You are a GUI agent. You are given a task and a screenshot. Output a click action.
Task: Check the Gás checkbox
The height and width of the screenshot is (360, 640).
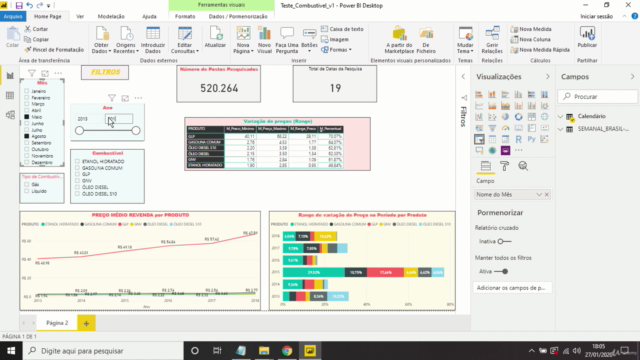pyautogui.click(x=27, y=184)
